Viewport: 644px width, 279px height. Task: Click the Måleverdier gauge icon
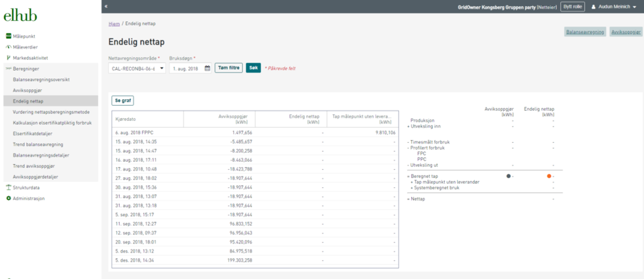9,47
